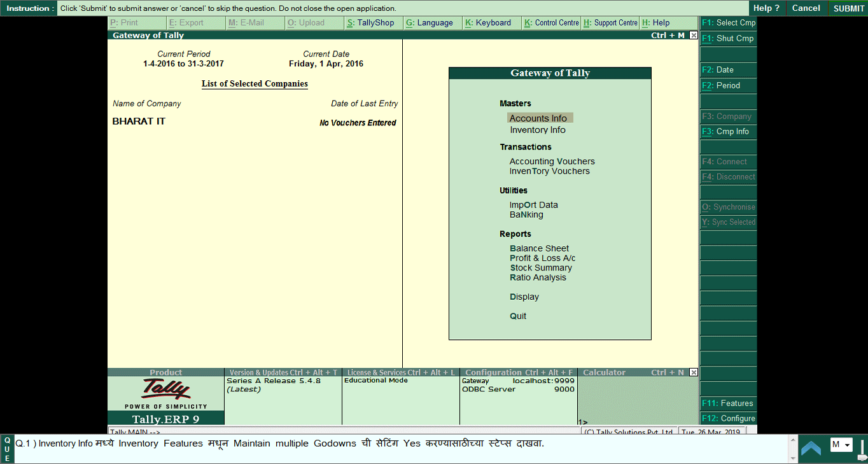Click the F2: Period button

point(729,85)
